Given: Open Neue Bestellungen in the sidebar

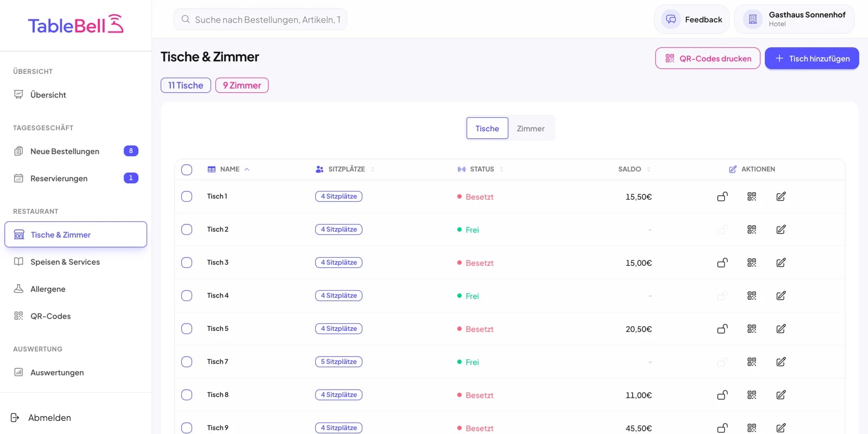Looking at the screenshot, I should click(x=76, y=151).
